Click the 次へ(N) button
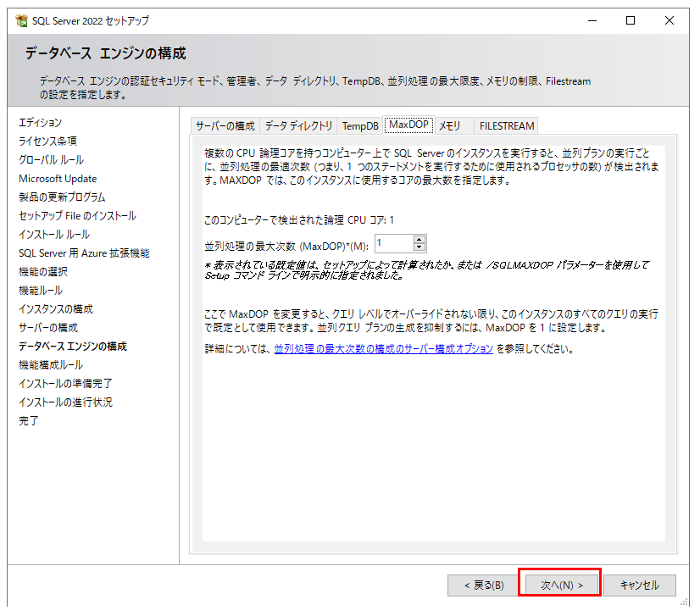This screenshot has width=700, height=616. tap(560, 585)
